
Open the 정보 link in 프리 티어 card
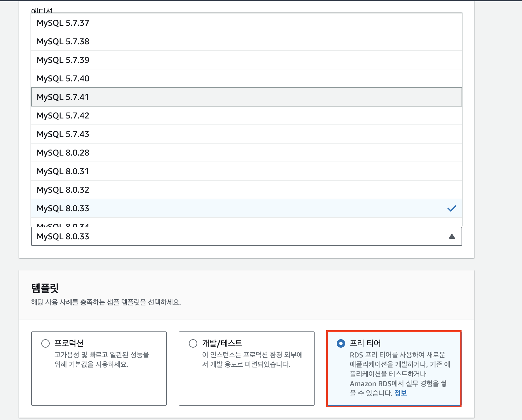[400, 393]
